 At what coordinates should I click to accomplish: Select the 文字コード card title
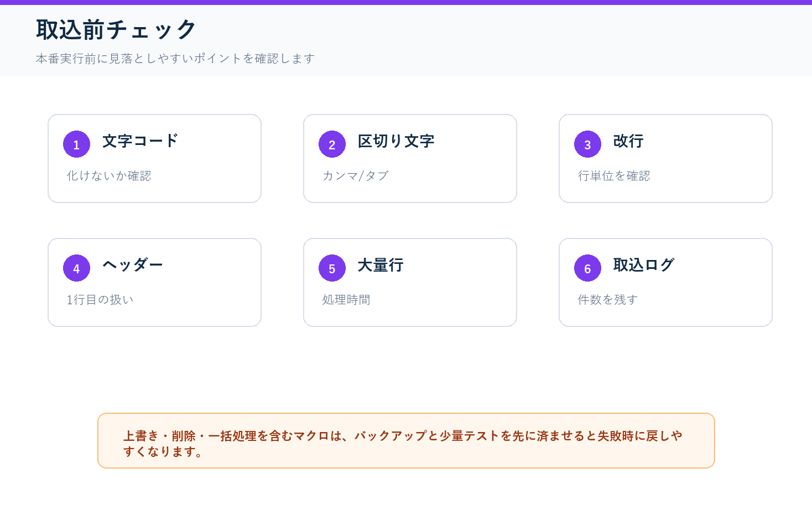pyautogui.click(x=140, y=141)
